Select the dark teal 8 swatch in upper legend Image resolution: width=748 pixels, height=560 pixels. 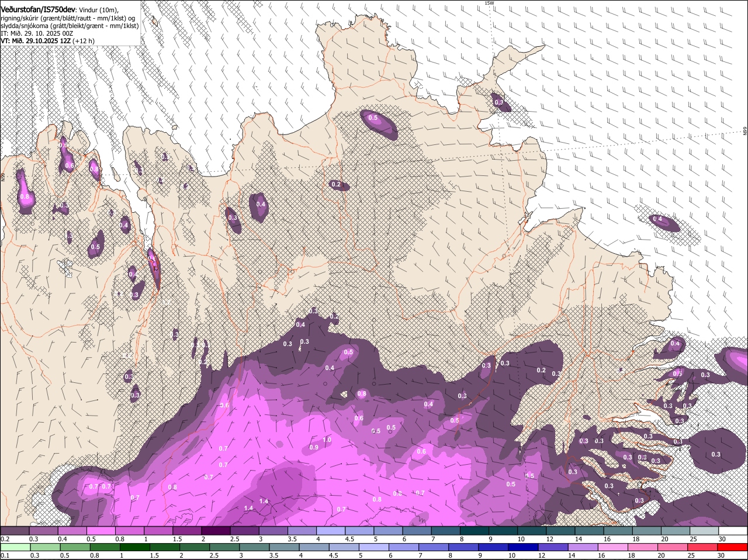click(x=475, y=530)
